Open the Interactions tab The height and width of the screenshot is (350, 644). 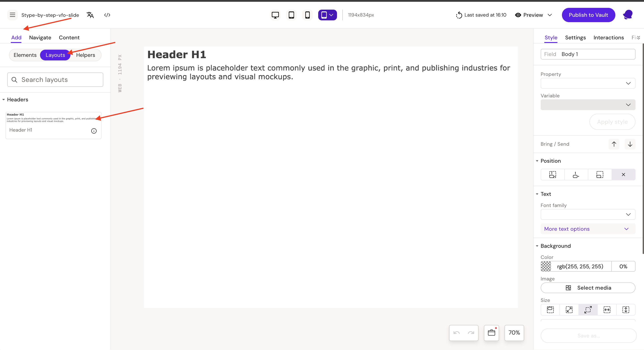pyautogui.click(x=608, y=38)
